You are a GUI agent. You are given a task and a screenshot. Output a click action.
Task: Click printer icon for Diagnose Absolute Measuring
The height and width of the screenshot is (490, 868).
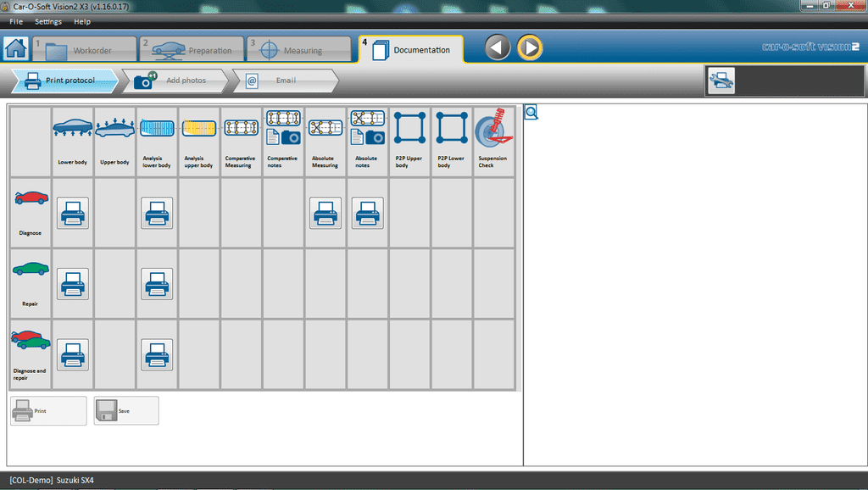[x=325, y=213]
